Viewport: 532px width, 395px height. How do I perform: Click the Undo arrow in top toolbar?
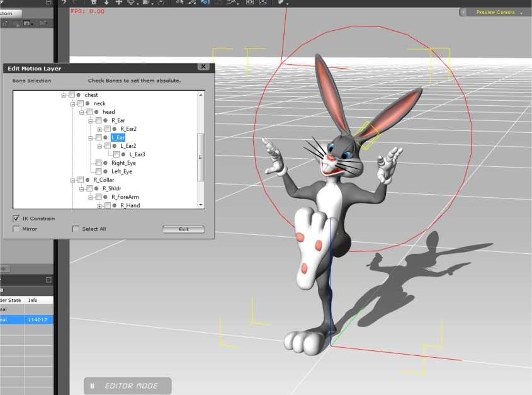tap(64, 3)
